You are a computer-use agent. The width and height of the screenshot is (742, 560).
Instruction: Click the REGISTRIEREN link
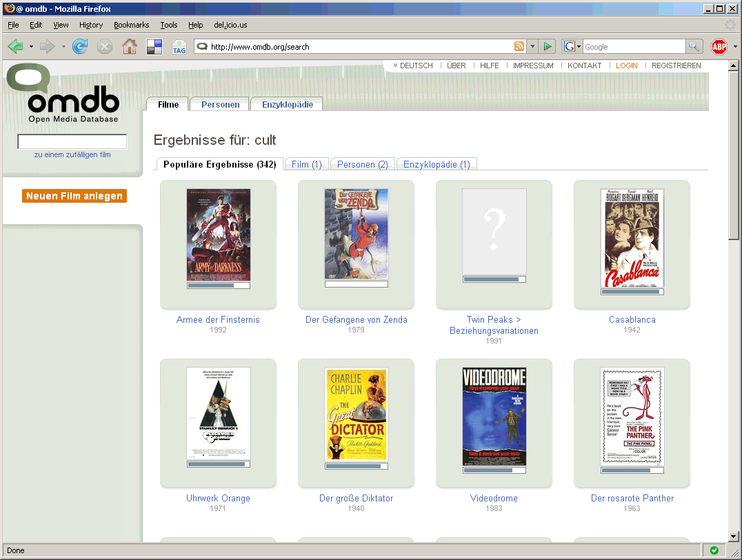pos(676,66)
